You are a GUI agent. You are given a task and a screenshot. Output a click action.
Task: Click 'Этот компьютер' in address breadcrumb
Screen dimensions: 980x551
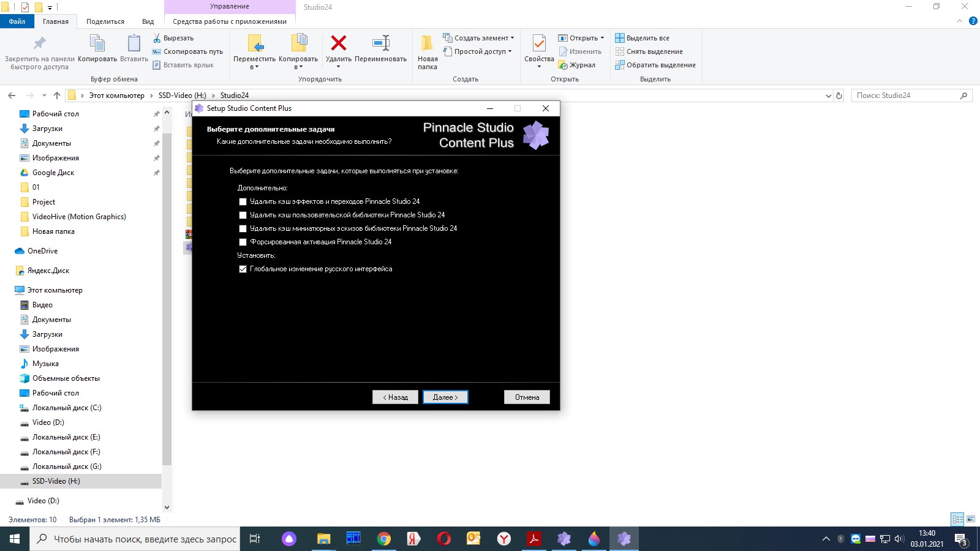click(x=117, y=96)
